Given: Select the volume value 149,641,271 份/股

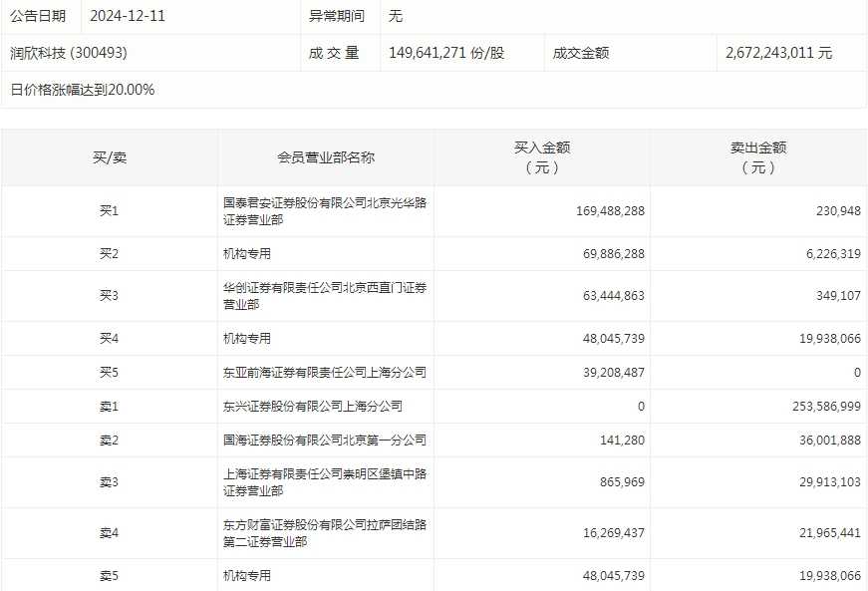Looking at the screenshot, I should (x=446, y=53).
